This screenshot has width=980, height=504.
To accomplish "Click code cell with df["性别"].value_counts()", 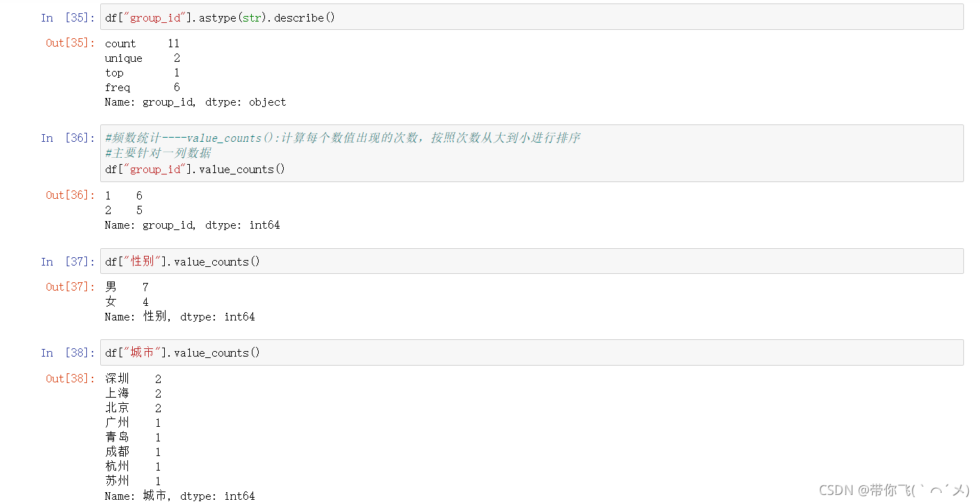I will pos(532,261).
